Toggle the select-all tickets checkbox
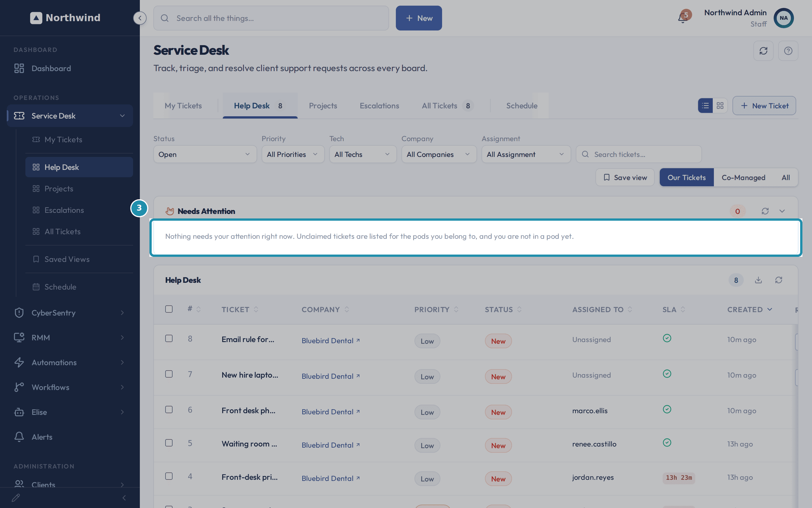The width and height of the screenshot is (812, 508). pyautogui.click(x=169, y=309)
